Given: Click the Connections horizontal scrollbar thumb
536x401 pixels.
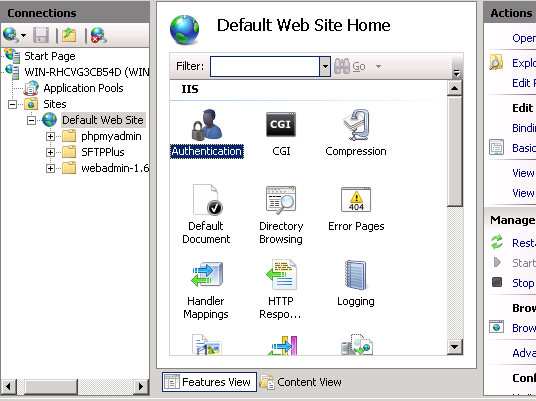Looking at the screenshot, I should coord(51,387).
